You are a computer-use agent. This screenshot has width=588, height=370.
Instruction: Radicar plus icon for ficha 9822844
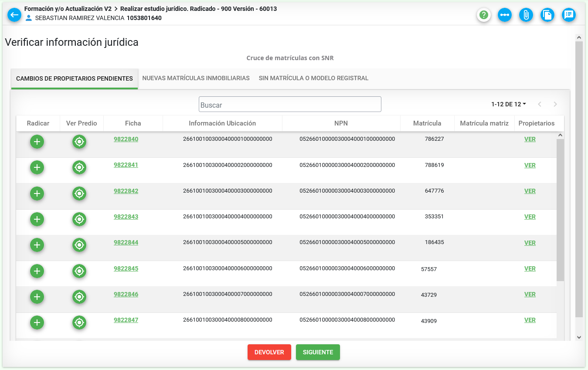(37, 245)
